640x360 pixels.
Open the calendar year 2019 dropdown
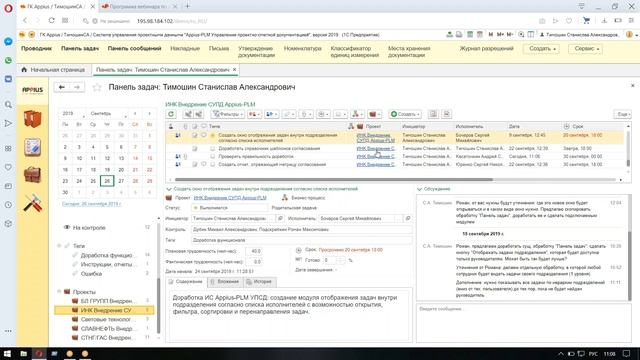point(73,113)
